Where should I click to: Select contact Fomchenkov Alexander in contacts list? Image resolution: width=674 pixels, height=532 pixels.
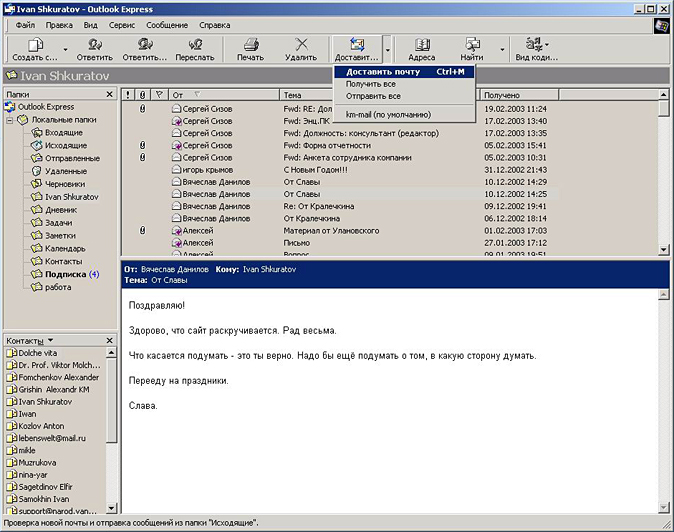pos(58,377)
